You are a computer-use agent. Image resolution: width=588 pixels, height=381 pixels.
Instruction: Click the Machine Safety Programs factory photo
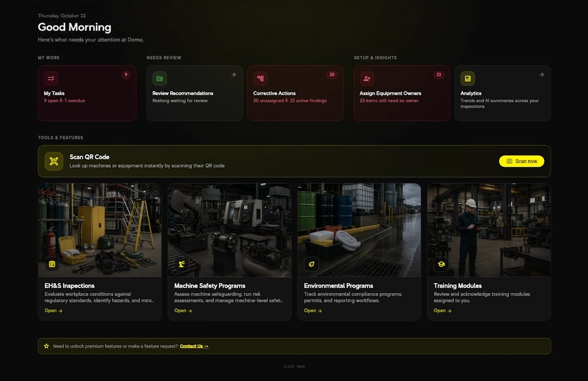229,230
